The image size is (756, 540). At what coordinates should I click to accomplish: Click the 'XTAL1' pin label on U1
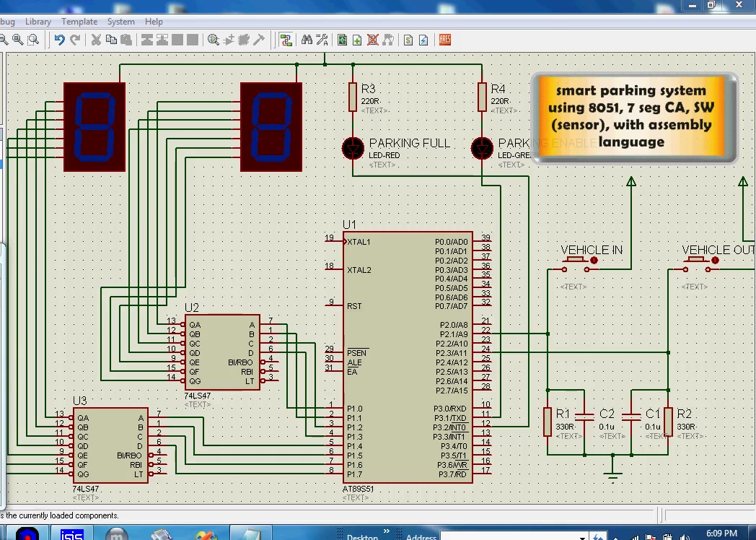click(x=359, y=242)
